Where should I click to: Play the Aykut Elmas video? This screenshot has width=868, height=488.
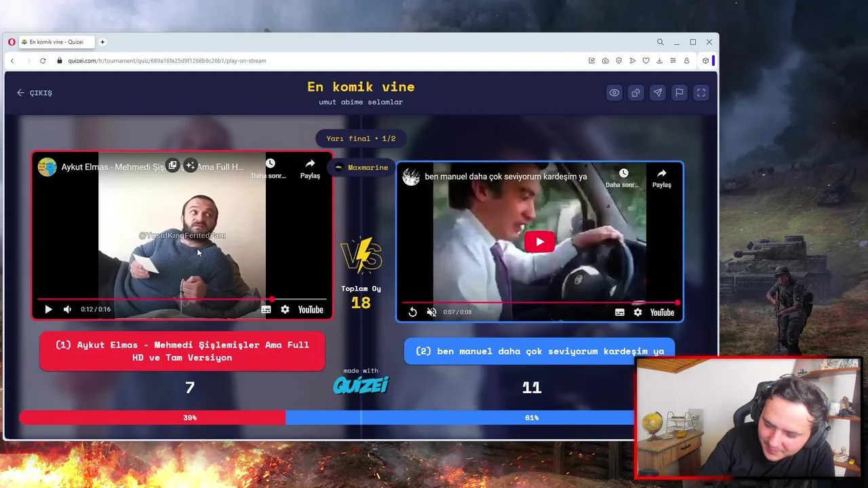48,309
